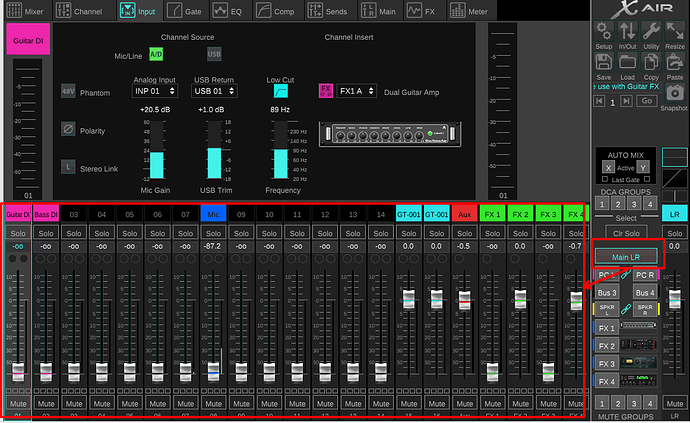Image resolution: width=690 pixels, height=423 pixels.
Task: Take a snapshot with the camera icon
Action: point(675,92)
